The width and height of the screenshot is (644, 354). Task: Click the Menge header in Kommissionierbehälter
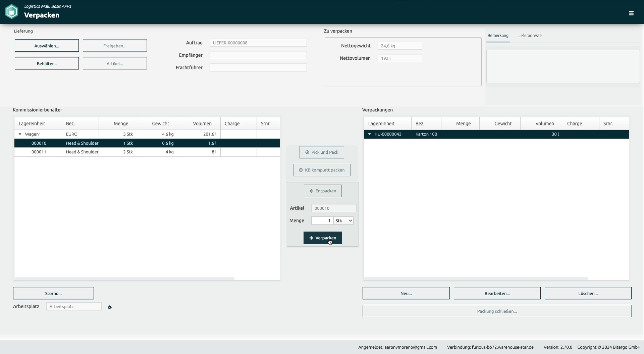(x=118, y=123)
